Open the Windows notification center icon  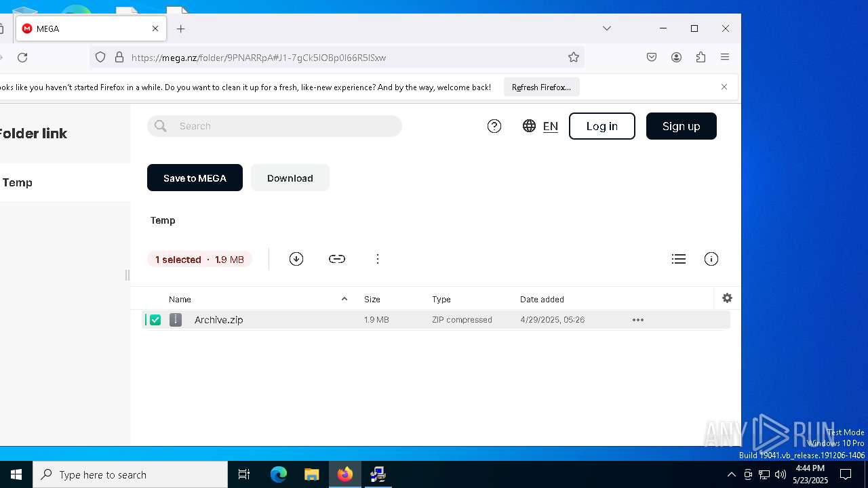(846, 474)
